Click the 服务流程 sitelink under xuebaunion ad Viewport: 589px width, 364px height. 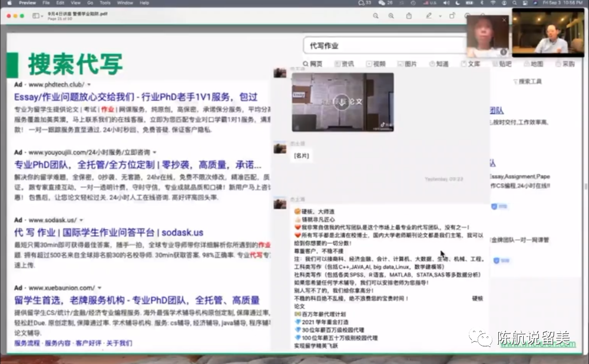click(27, 343)
